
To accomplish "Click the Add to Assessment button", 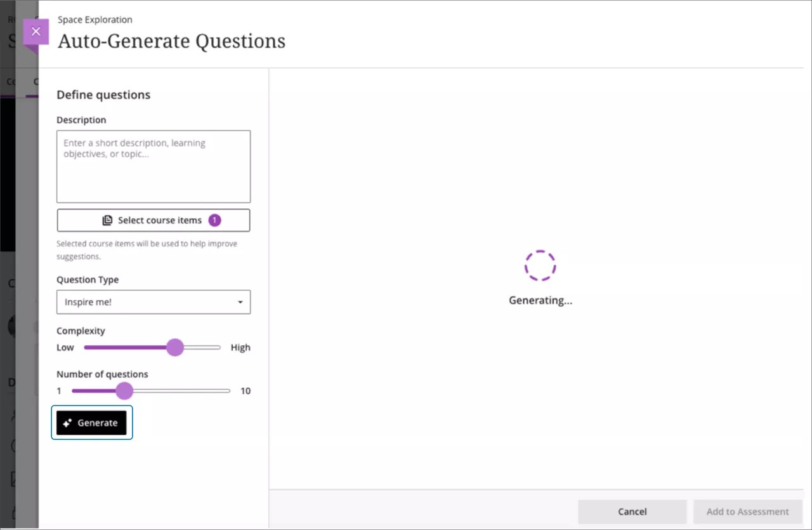I will coord(748,512).
